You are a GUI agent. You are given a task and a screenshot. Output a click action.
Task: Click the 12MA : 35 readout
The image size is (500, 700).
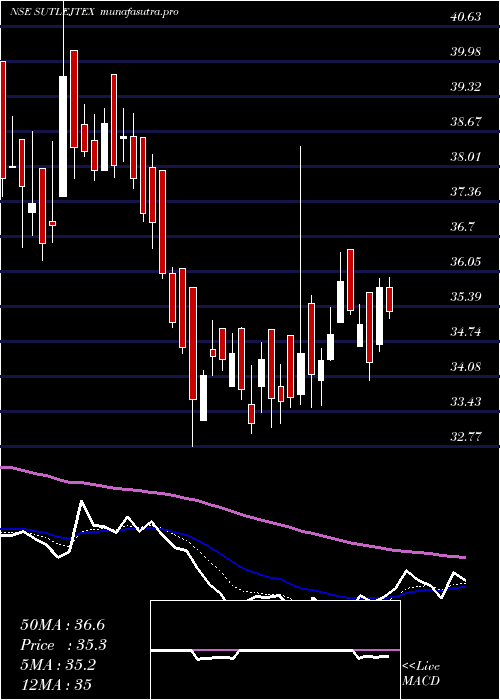click(x=56, y=685)
